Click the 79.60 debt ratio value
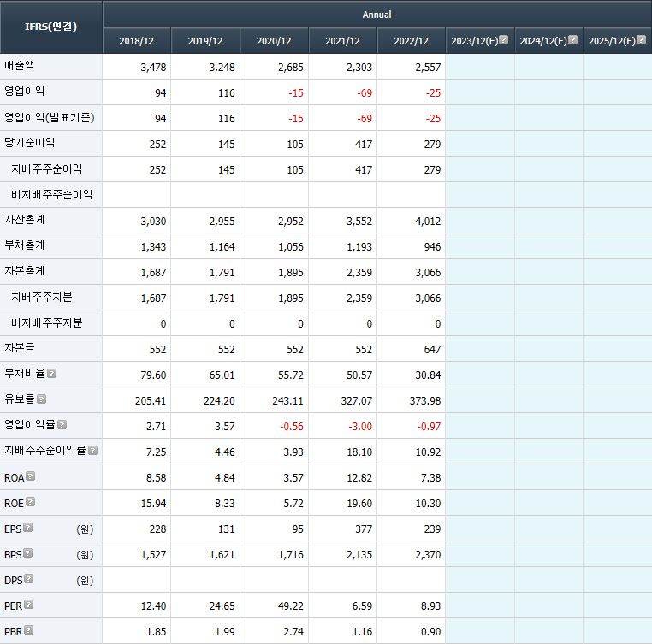Image resolution: width=652 pixels, height=644 pixels. tap(153, 375)
